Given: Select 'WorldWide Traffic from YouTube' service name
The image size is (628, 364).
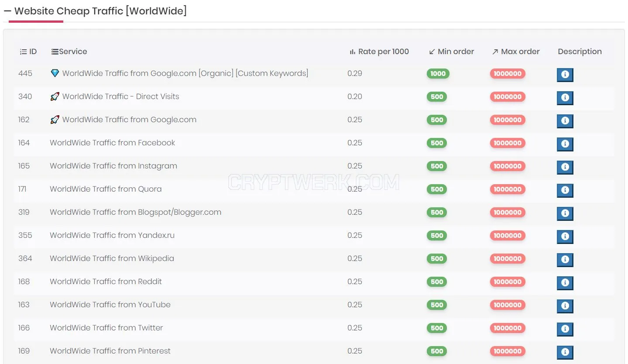Looking at the screenshot, I should [x=110, y=305].
